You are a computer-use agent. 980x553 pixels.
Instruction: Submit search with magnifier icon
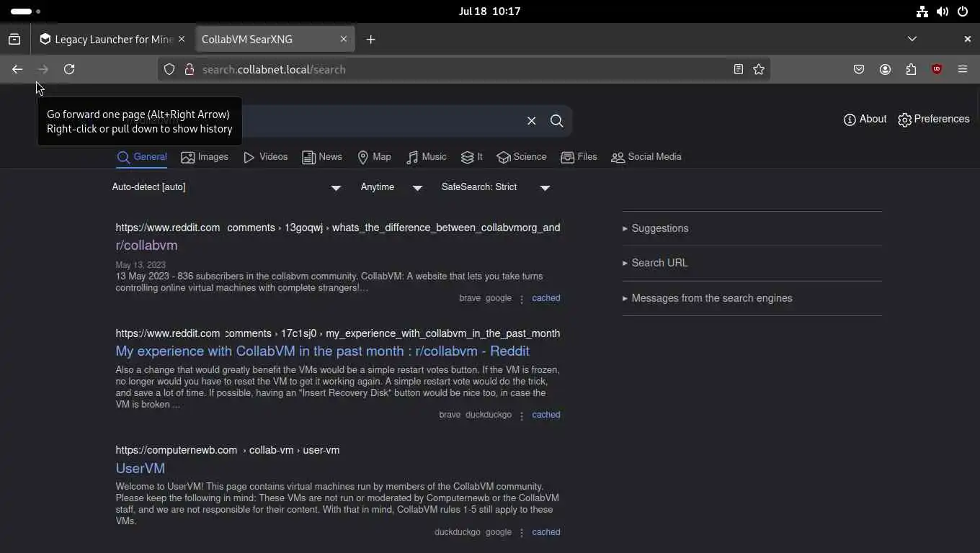pos(557,121)
